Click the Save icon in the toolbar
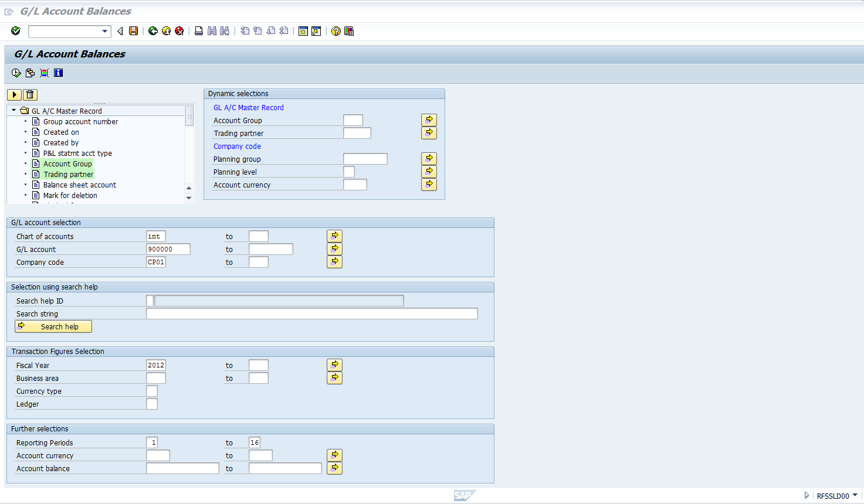Screen dimensions: 864x504 point(133,30)
